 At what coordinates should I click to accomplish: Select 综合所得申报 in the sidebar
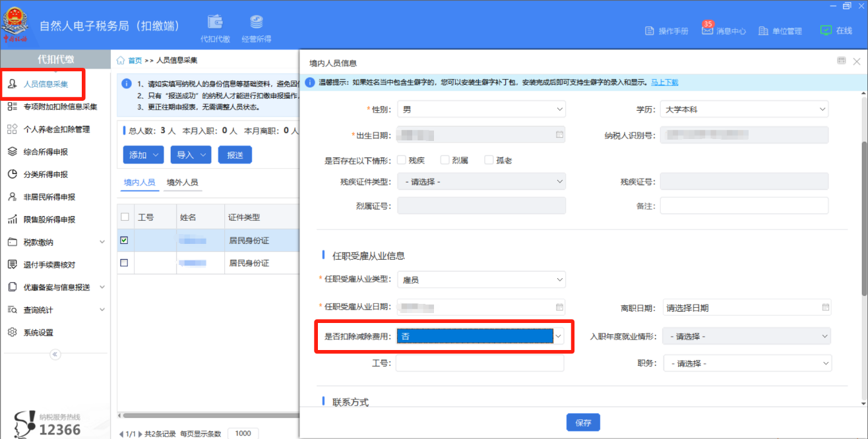(46, 152)
